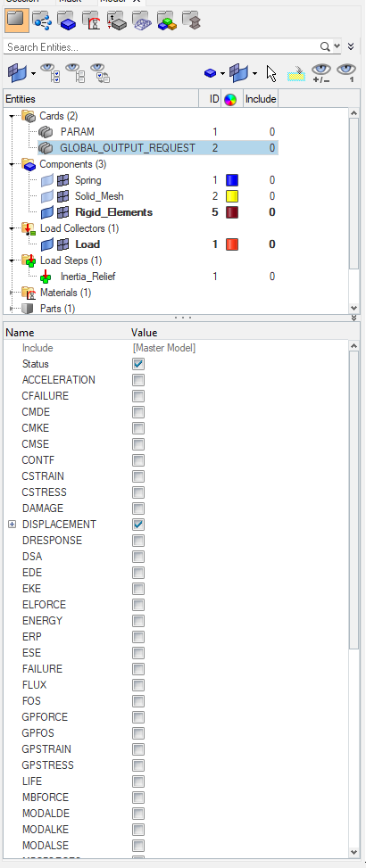This screenshot has height=868, width=366.
Task: Collapse the Components folder in tree
Action: coord(12,164)
